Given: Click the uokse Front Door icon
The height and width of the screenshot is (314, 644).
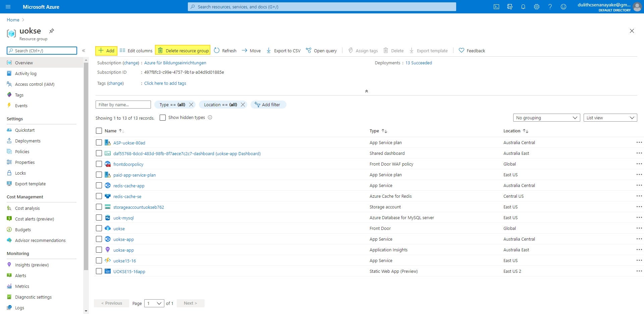Looking at the screenshot, I should coord(108,228).
